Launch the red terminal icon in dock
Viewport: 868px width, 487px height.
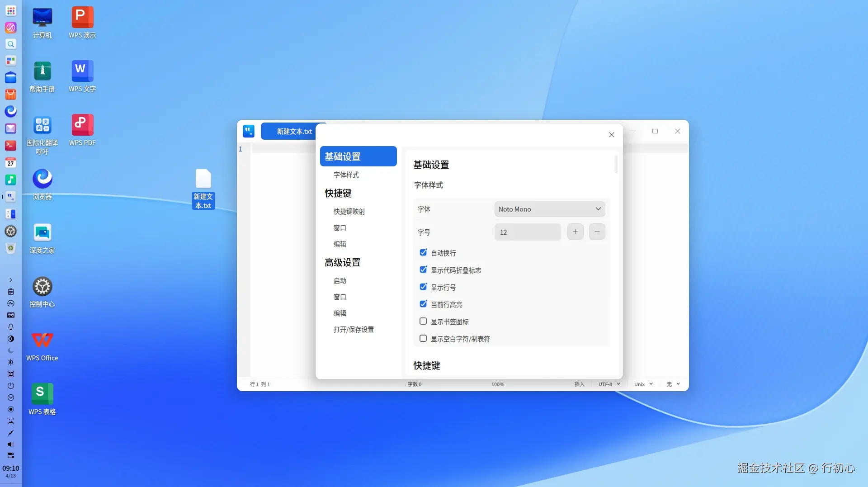11,145
